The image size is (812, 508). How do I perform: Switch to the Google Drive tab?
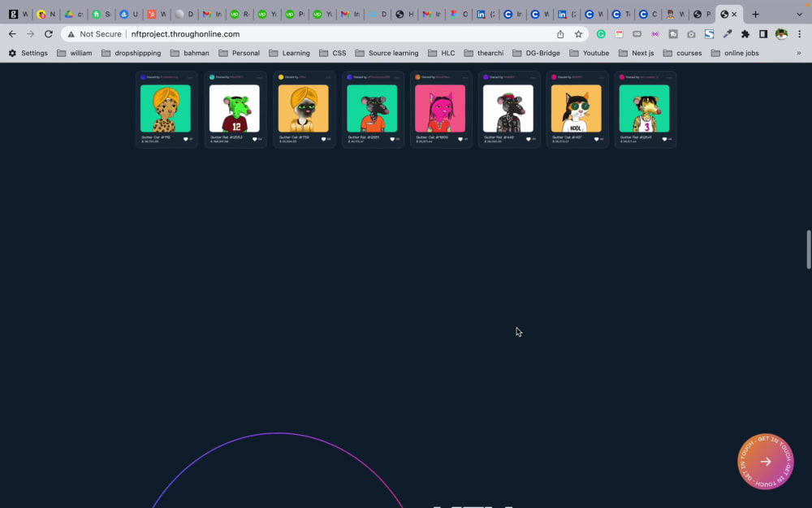click(73, 15)
